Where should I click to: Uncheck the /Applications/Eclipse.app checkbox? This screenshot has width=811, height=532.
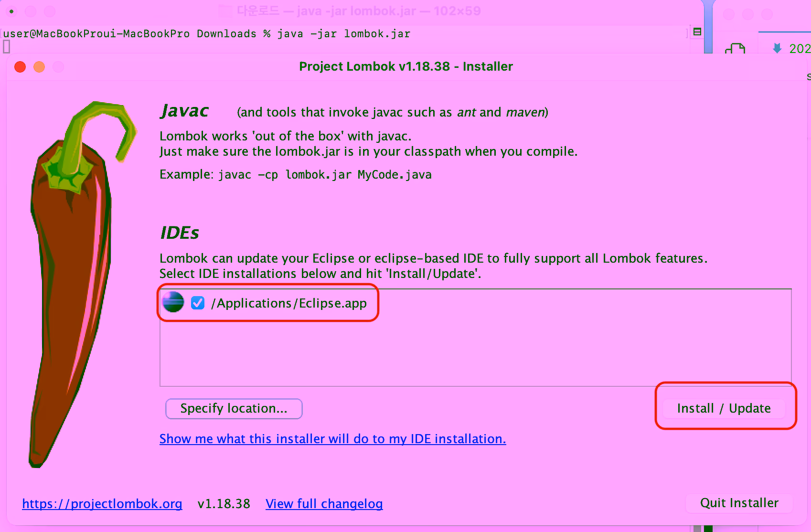198,303
